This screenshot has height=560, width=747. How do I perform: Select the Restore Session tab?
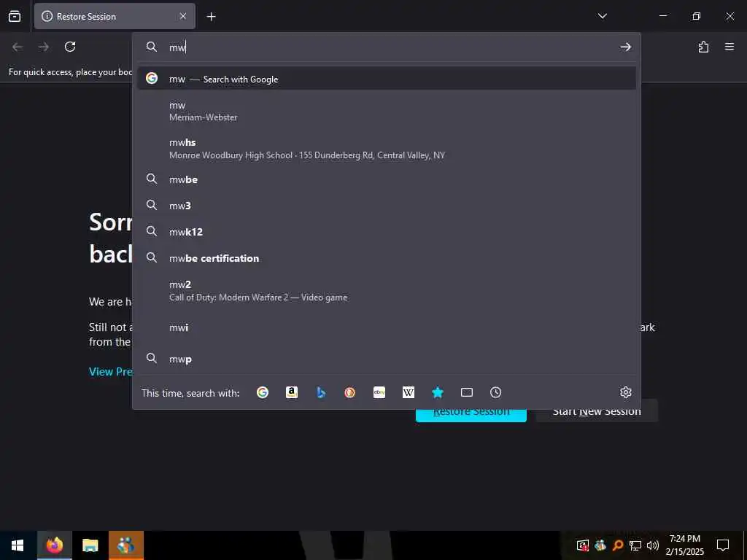[115, 16]
